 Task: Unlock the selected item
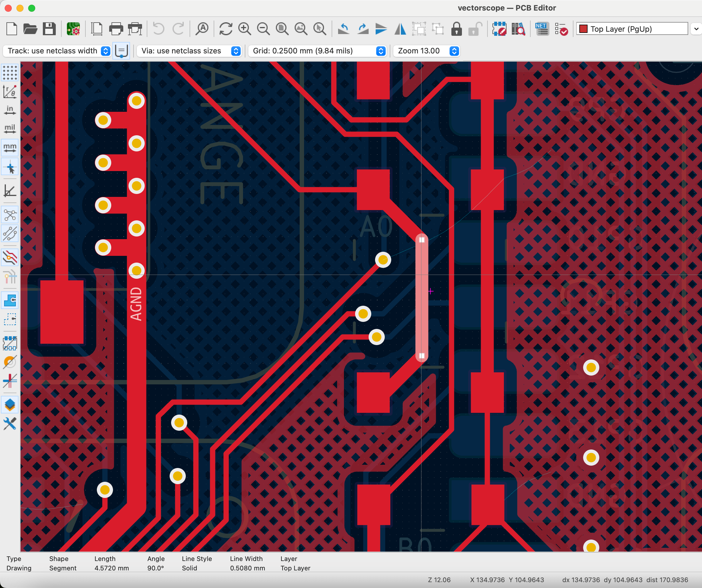click(x=475, y=29)
